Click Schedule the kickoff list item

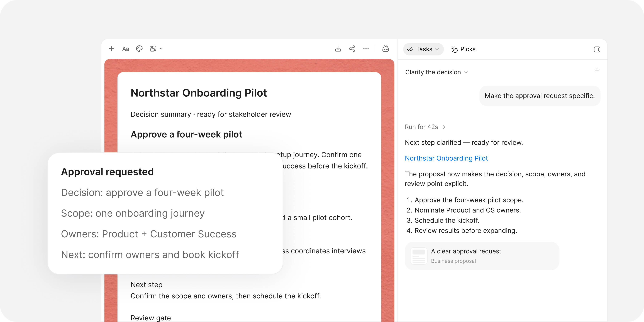443,221
